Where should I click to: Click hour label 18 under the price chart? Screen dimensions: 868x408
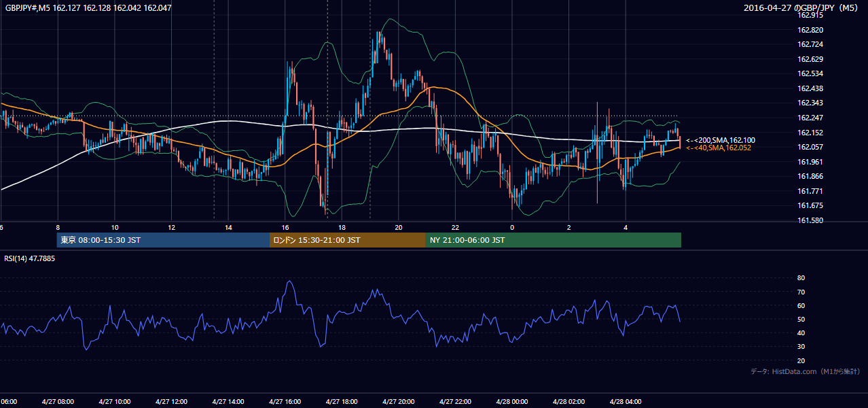[x=342, y=227]
